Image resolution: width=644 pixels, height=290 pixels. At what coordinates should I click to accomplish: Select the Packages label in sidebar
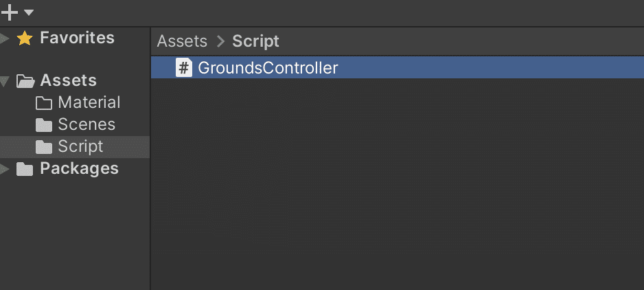(x=79, y=168)
